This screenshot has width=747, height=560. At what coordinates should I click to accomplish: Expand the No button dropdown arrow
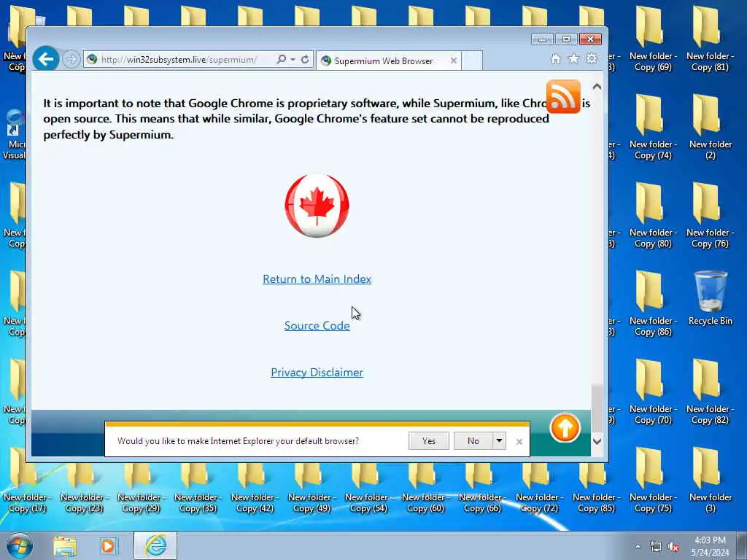tap(499, 441)
